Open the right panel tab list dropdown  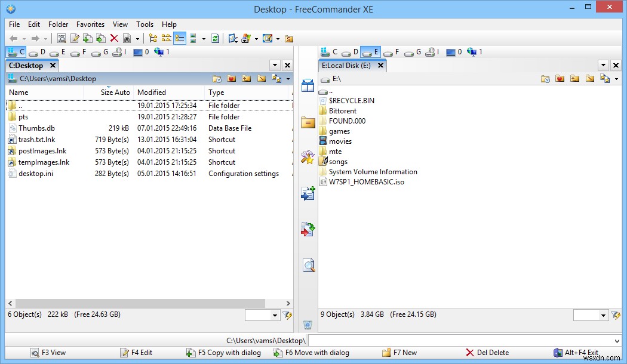(x=603, y=65)
